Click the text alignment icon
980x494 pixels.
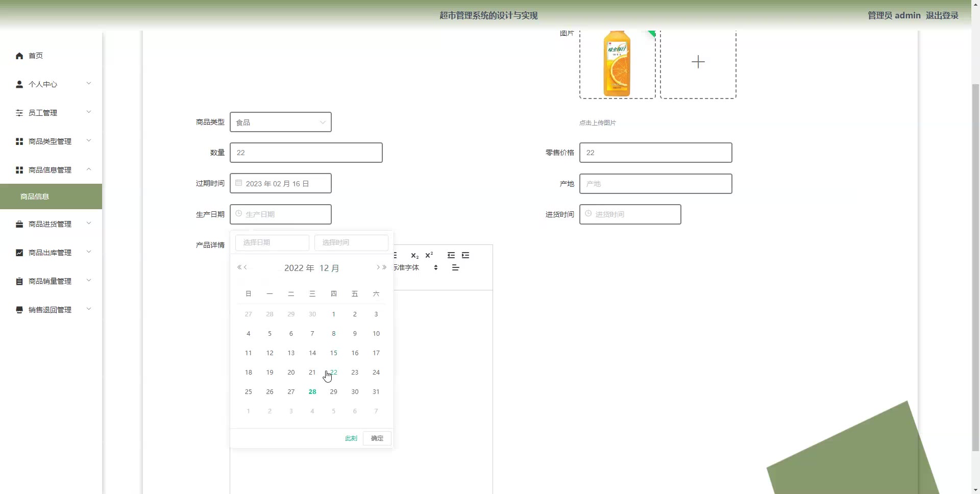(x=456, y=268)
